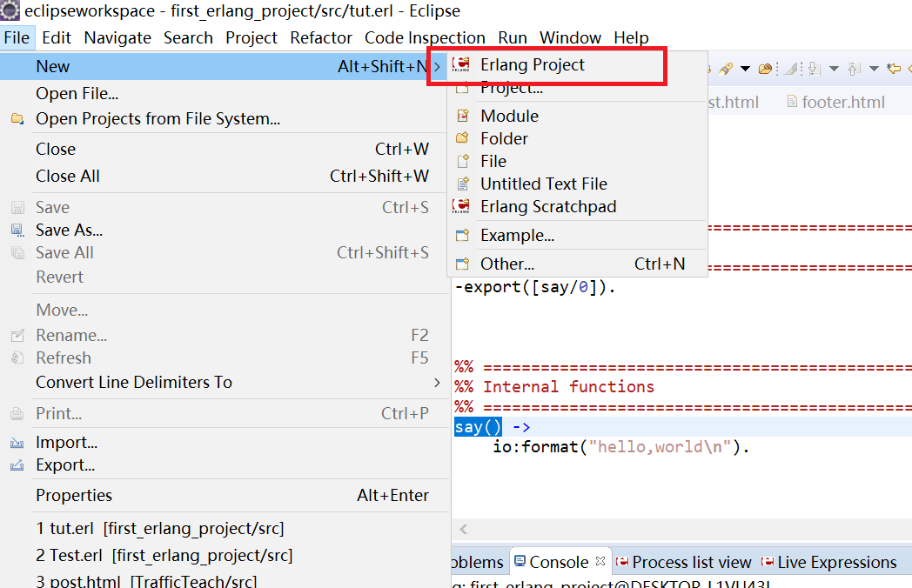Image resolution: width=912 pixels, height=588 pixels.
Task: Choose Rename... in File menu
Action: pos(225,335)
